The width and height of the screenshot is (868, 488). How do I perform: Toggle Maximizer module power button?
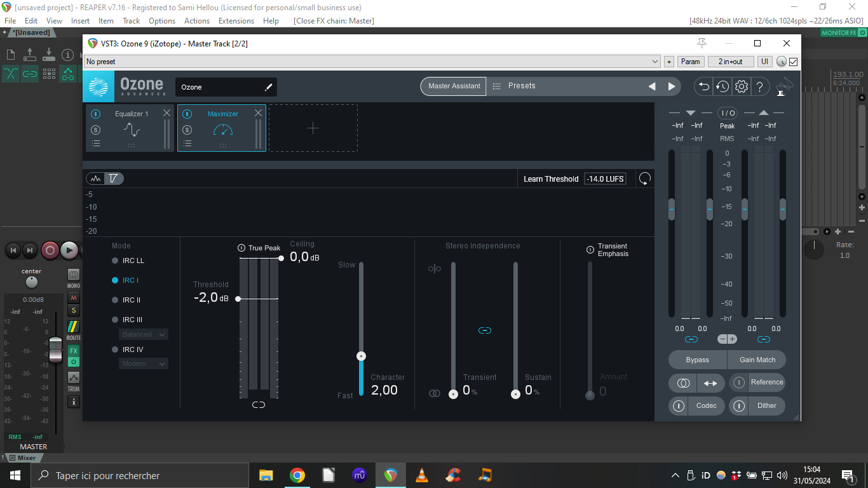187,114
